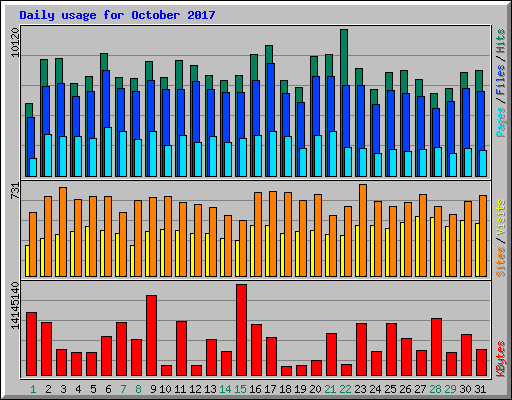Click day 31 on the date axis

click(x=480, y=389)
